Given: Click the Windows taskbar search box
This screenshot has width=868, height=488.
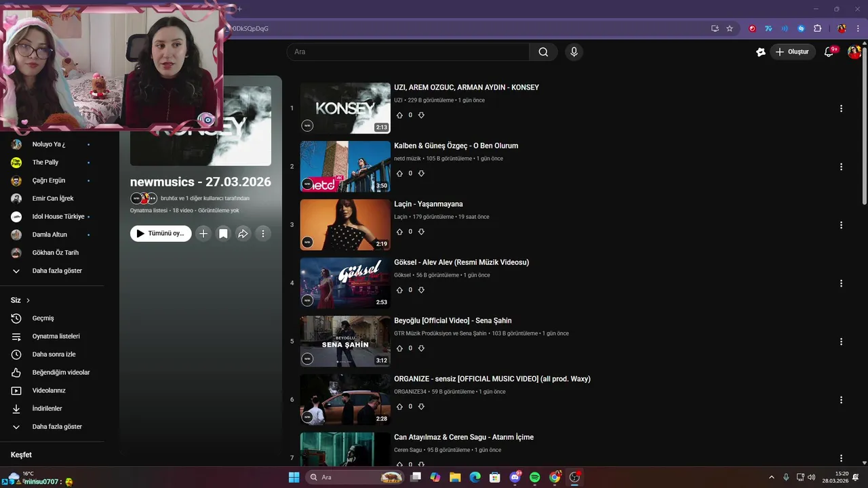Looking at the screenshot, I should 355,477.
